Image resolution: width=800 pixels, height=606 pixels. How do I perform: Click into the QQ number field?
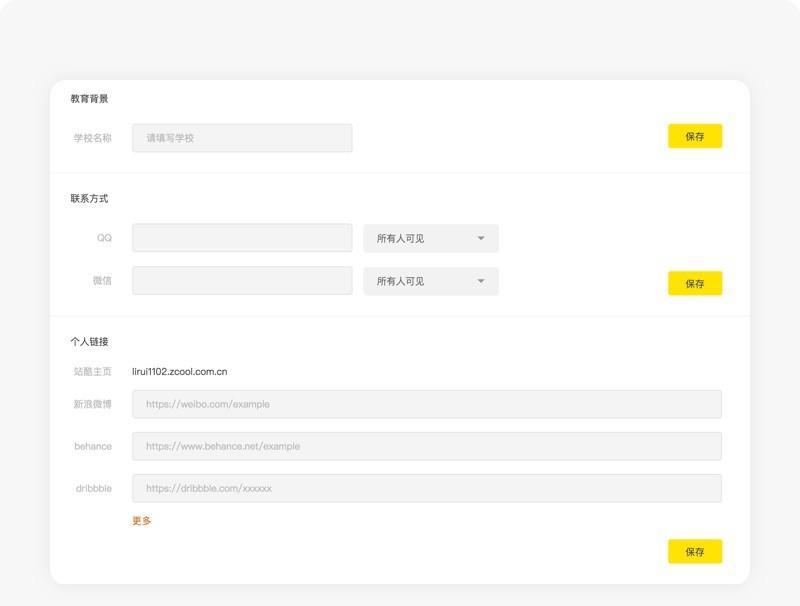[x=242, y=238]
